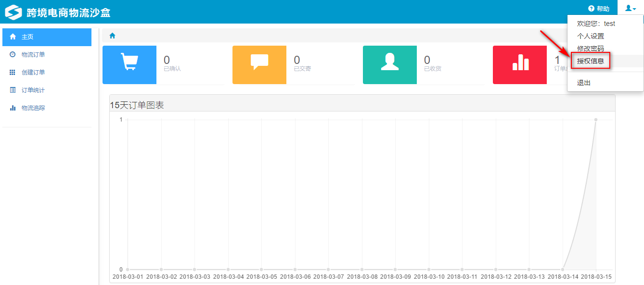The image size is (644, 285).
Task: Click the 2018-03-15 chart data point
Action: [596, 120]
